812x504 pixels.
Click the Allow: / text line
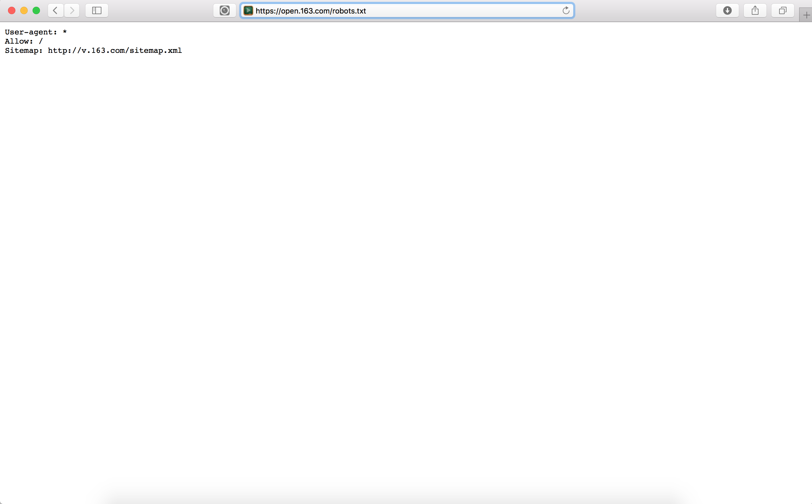coord(24,41)
